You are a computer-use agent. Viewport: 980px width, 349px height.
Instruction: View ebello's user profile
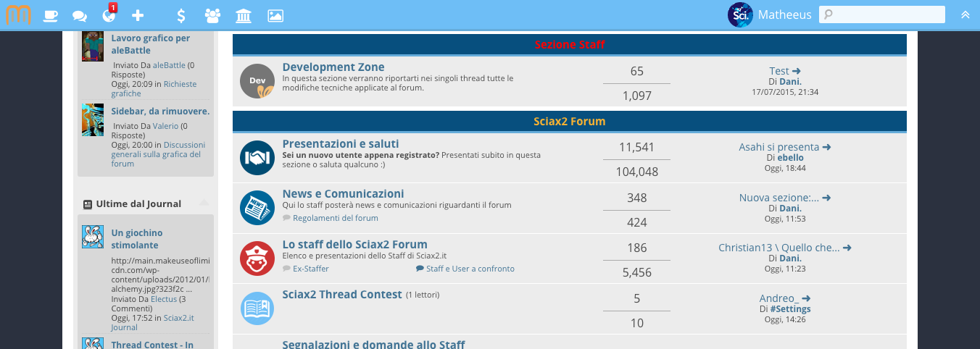pyautogui.click(x=790, y=157)
